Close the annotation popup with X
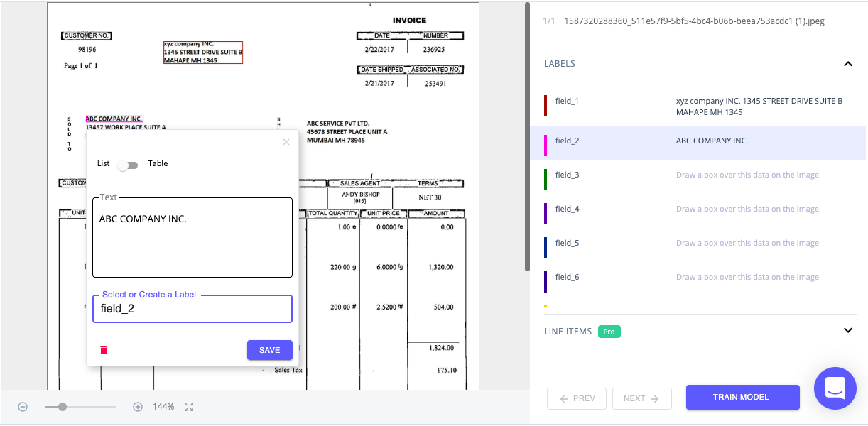The width and height of the screenshot is (868, 426). (286, 142)
